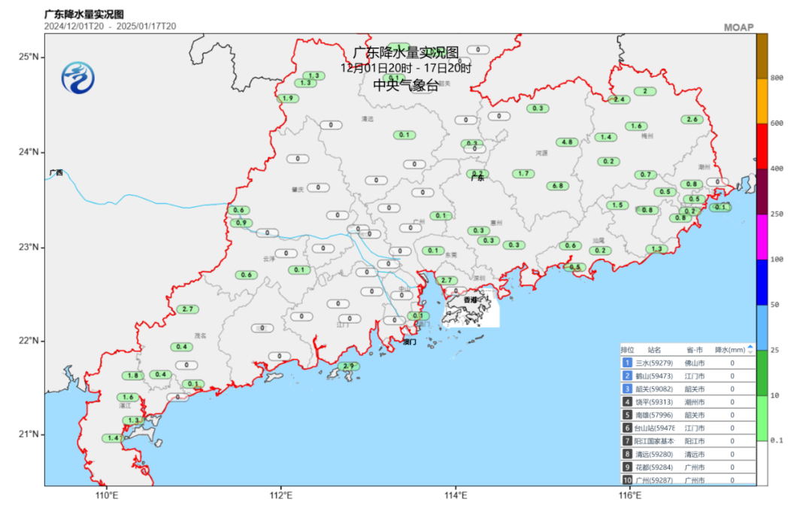Click the red 400-600 legend color
Image resolution: width=812 pixels, height=514 pixels.
point(762,146)
